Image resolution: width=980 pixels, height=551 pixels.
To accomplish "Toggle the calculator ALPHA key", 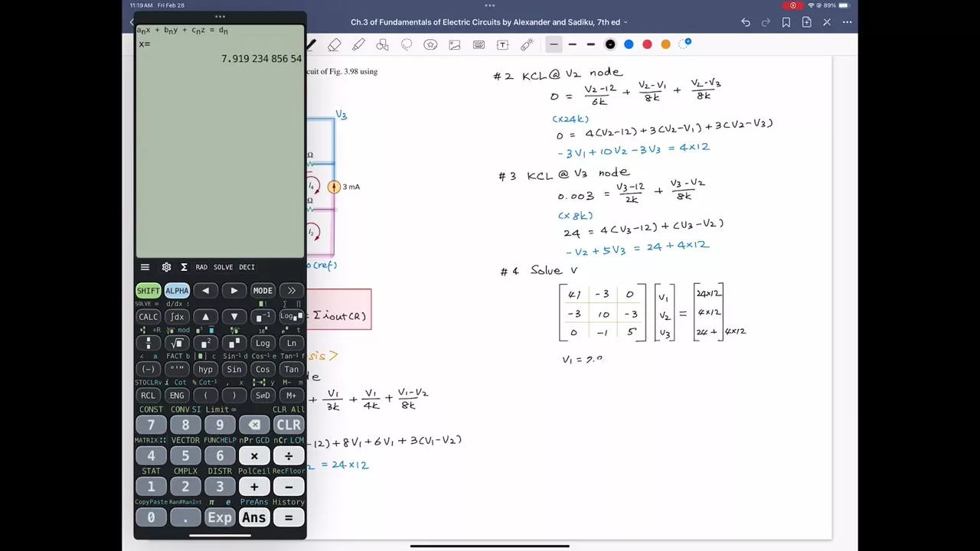I will pyautogui.click(x=177, y=291).
